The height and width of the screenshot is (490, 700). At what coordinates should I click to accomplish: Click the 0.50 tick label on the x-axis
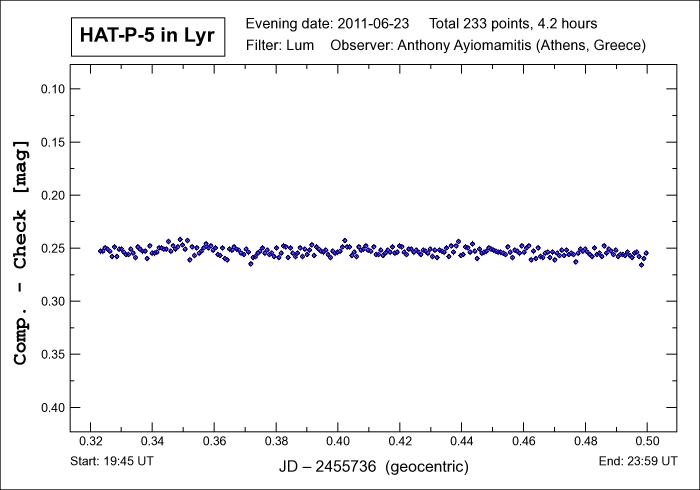click(x=647, y=440)
